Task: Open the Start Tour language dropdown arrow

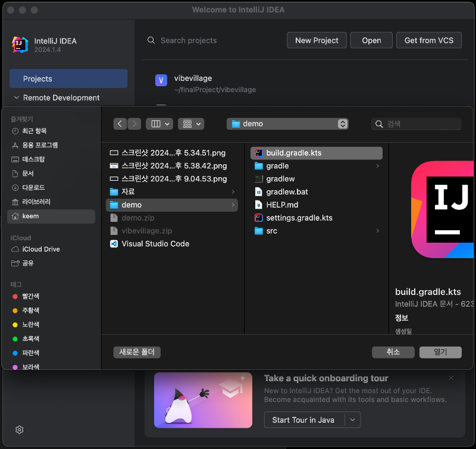Action: tap(352, 420)
